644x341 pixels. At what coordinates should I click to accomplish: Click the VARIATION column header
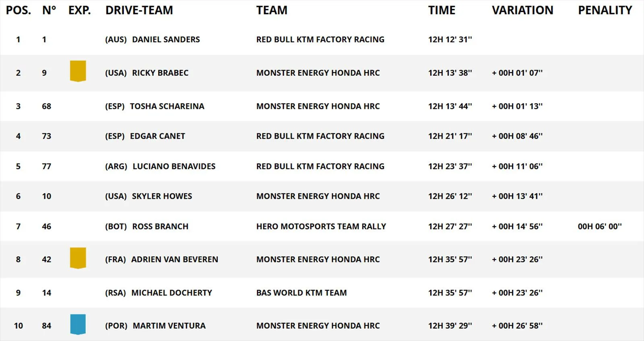[522, 10]
